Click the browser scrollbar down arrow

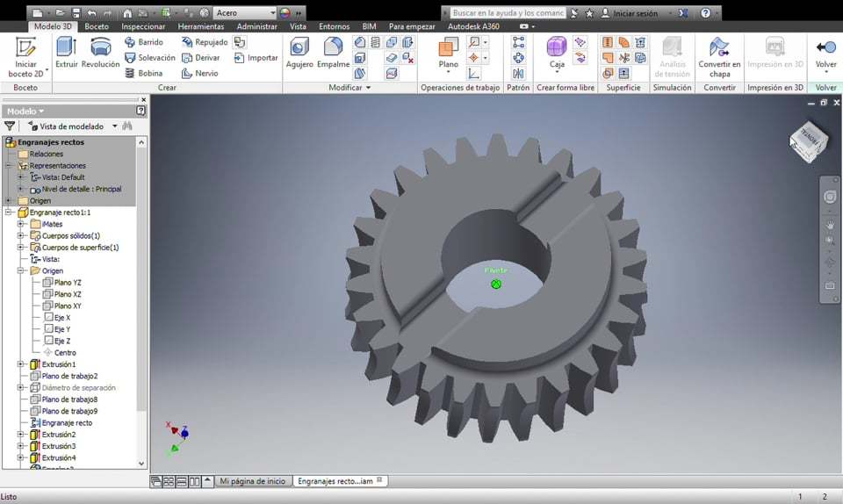click(141, 463)
